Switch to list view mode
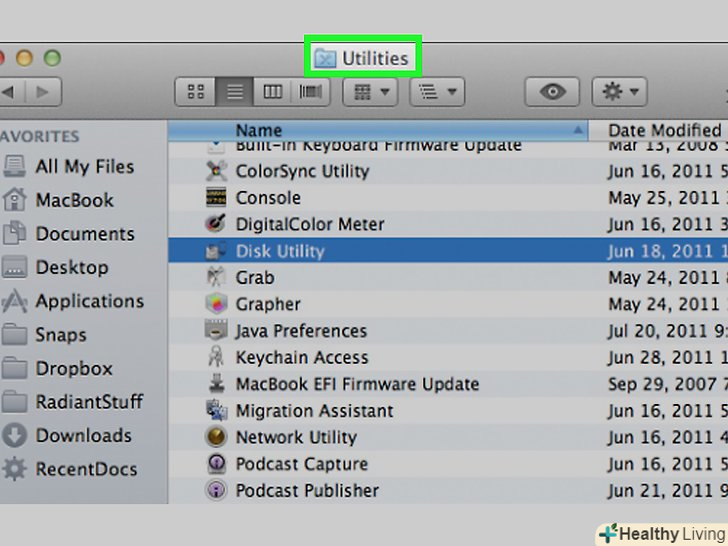Viewport: 728px width, 546px height. [x=235, y=92]
